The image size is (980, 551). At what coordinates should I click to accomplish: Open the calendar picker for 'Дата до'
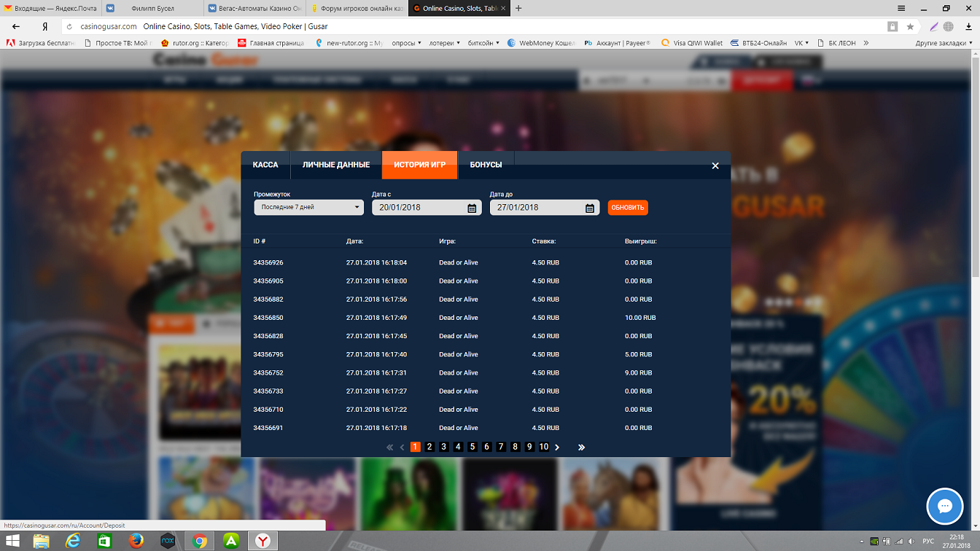click(590, 208)
